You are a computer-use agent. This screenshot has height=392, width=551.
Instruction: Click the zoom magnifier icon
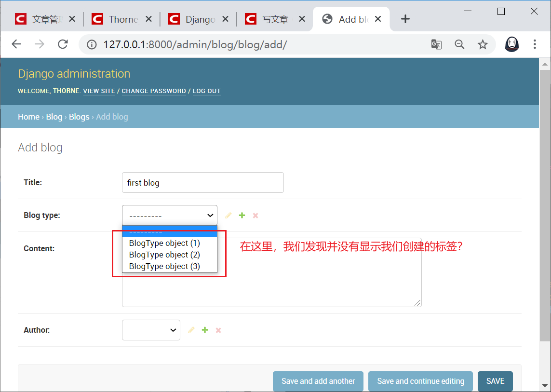(x=459, y=44)
